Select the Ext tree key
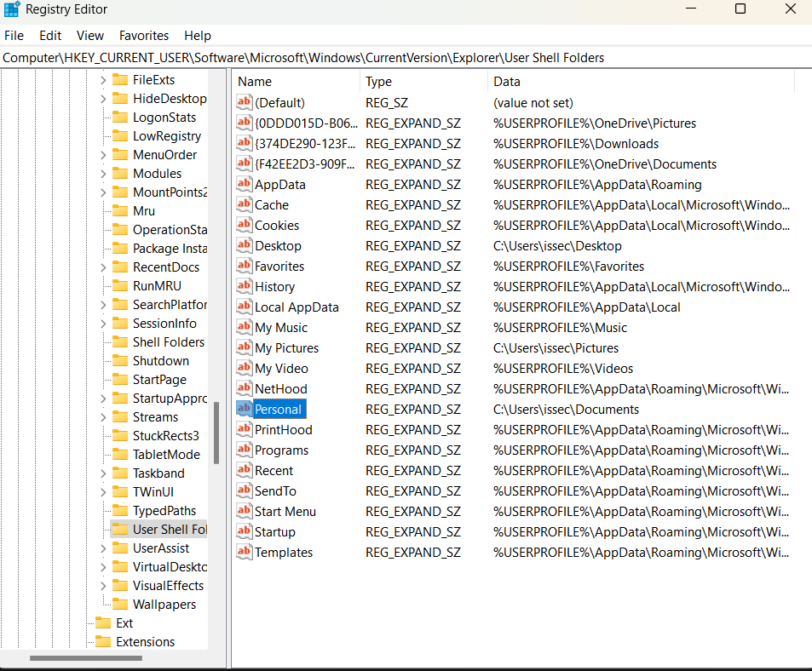Viewport: 812px width, 671px height. [x=124, y=622]
